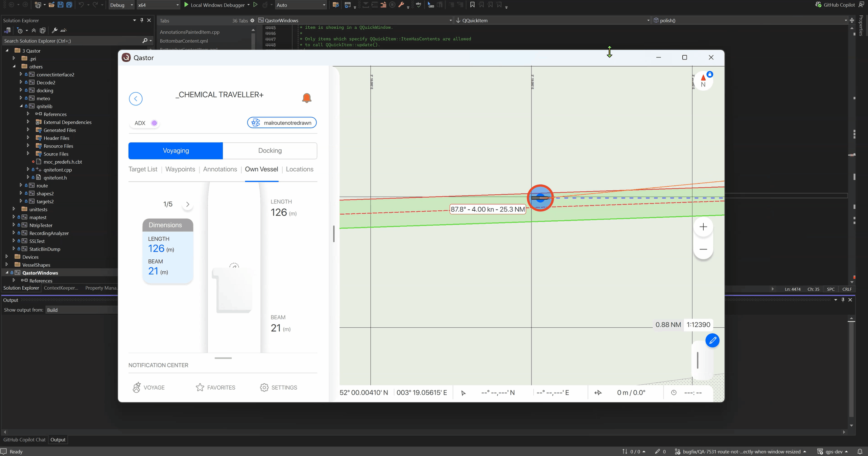Expand the .pri folder in Solution Explorer
The width and height of the screenshot is (868, 456).
click(14, 58)
